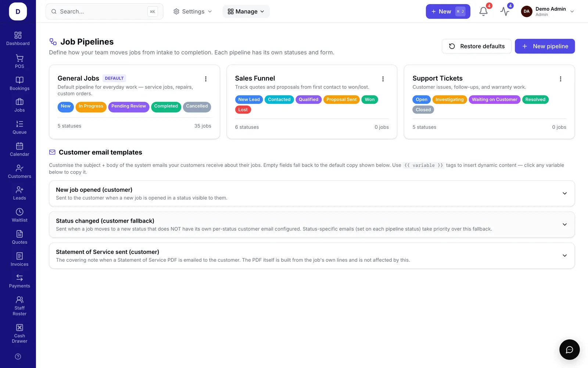Open the Demo Admin account menu chevron
Viewport: 588px width, 368px height.
tap(572, 11)
